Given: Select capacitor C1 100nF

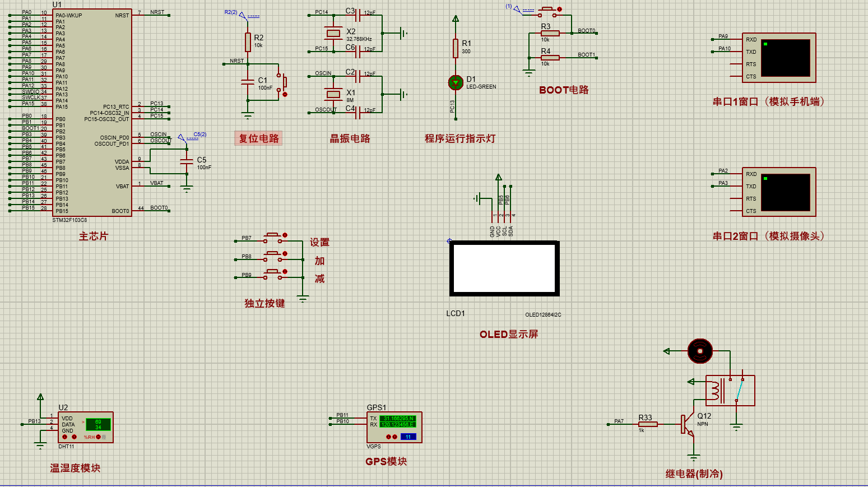Looking at the screenshot, I should (x=248, y=82).
